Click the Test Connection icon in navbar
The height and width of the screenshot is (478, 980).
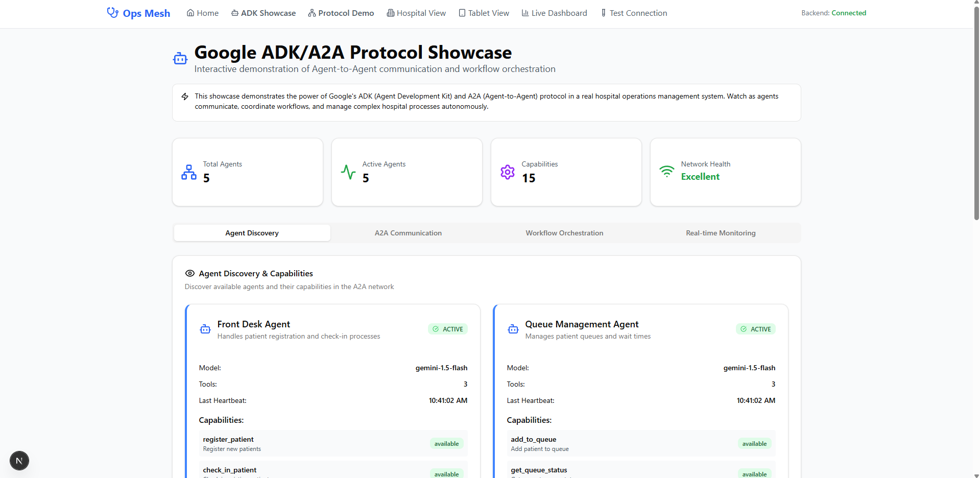point(604,13)
